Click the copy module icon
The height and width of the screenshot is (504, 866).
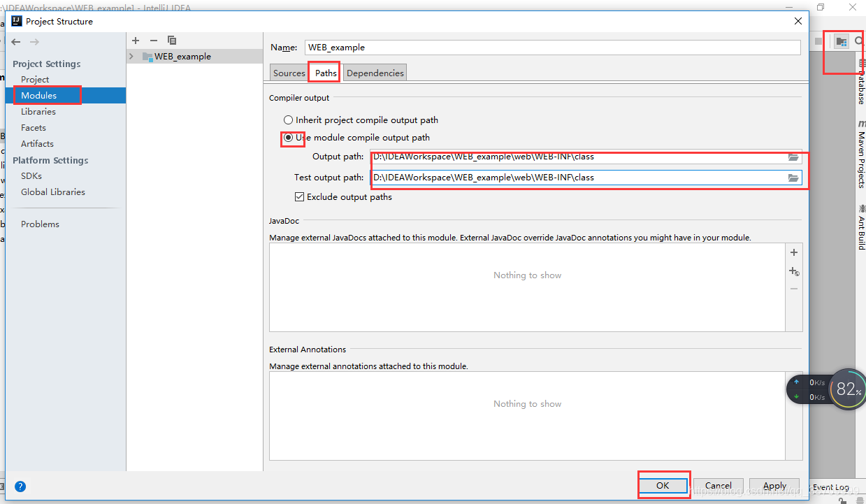pyautogui.click(x=172, y=41)
